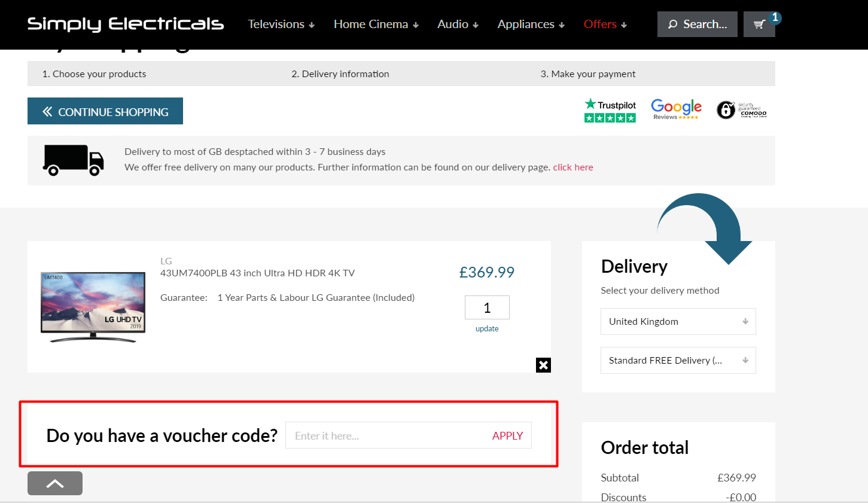The image size is (868, 503).
Task: Click APPLY for the voucher code
Action: (507, 435)
